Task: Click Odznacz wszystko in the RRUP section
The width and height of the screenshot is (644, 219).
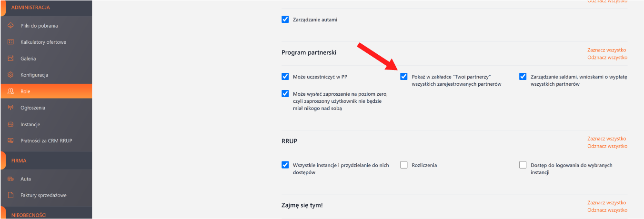Action: (x=607, y=146)
